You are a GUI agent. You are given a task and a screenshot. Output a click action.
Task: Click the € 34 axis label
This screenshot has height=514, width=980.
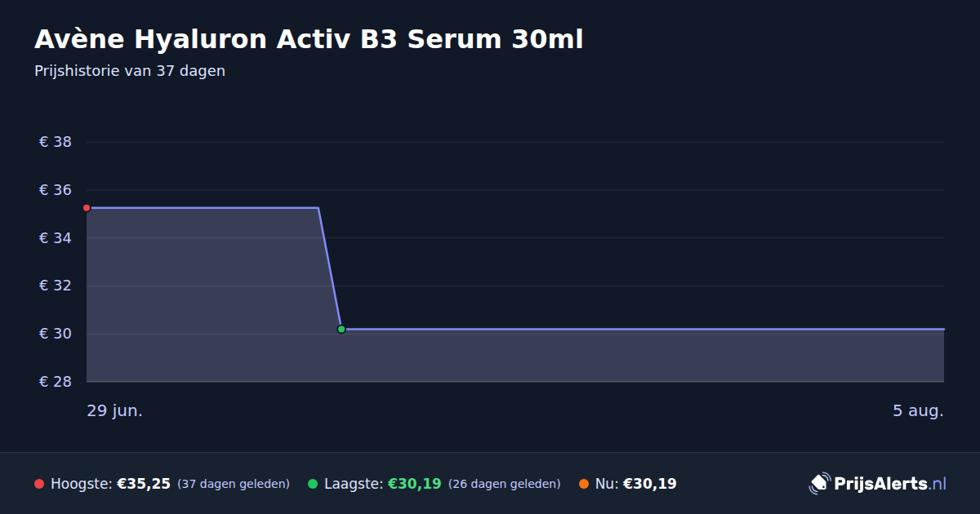click(x=56, y=238)
